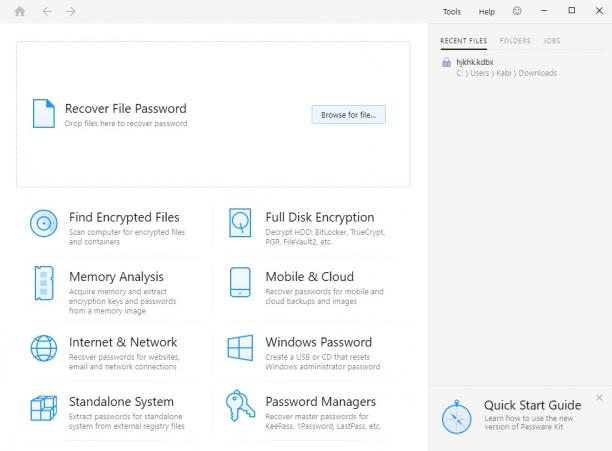612x451 pixels.
Task: Click the Windows Password logo icon
Action: click(240, 348)
